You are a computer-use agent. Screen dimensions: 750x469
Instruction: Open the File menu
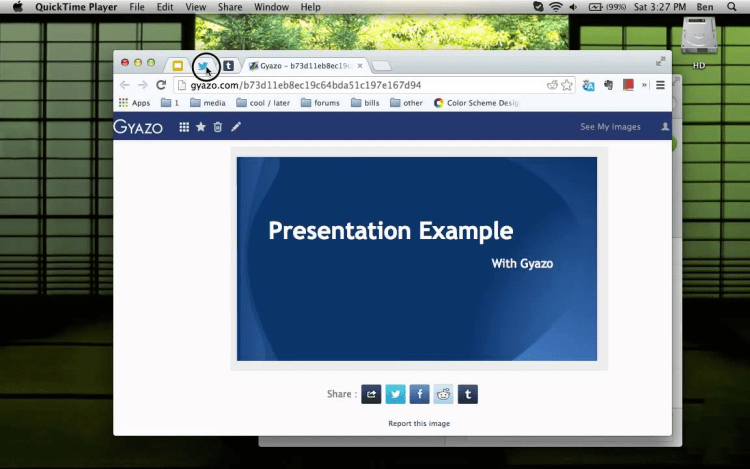point(137,7)
